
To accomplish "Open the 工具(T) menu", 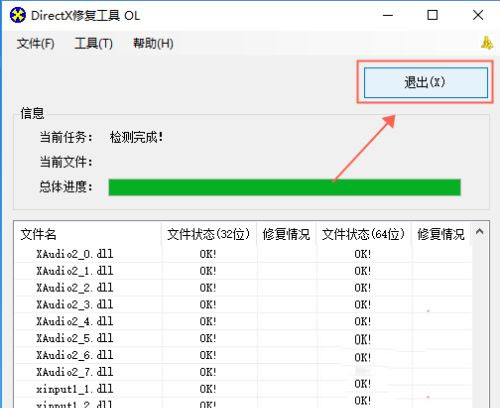I will click(93, 43).
